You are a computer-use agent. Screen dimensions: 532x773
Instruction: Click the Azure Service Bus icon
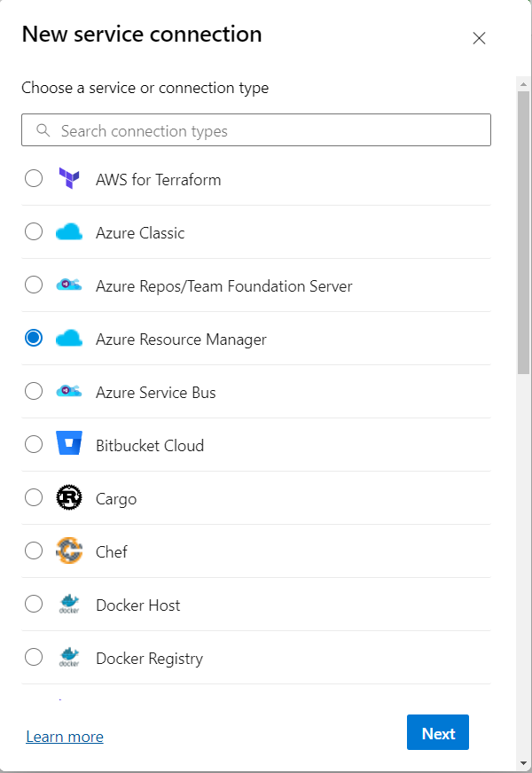click(69, 391)
